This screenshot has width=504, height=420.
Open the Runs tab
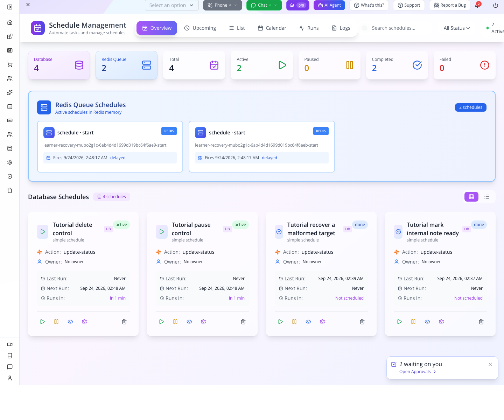pos(309,28)
